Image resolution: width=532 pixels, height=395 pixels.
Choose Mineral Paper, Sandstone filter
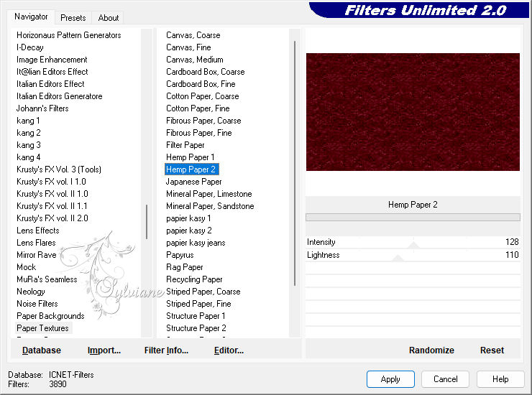(210, 206)
